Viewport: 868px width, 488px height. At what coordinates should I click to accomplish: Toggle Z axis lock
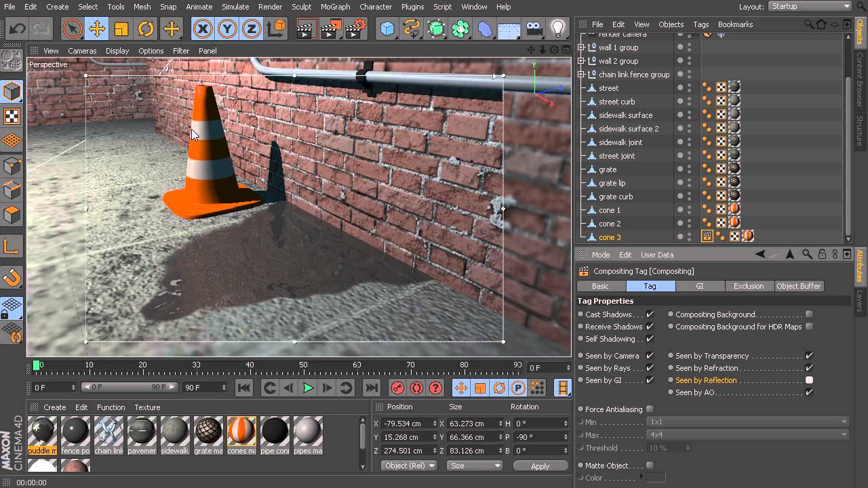[252, 29]
